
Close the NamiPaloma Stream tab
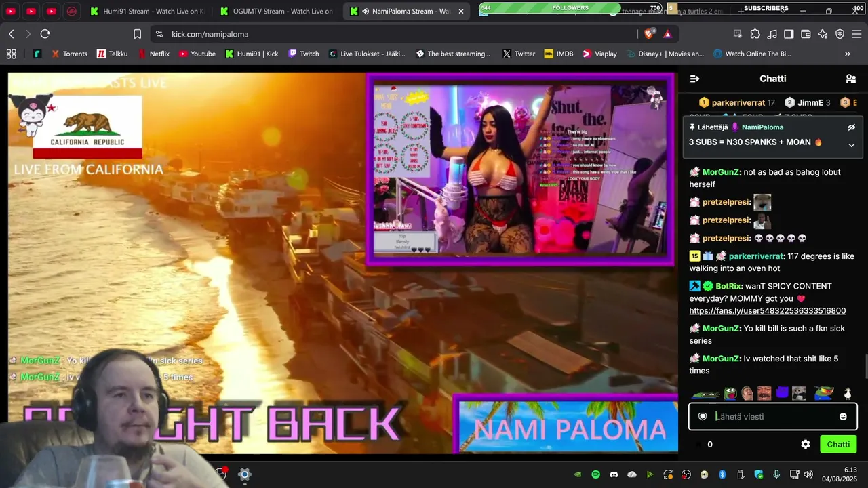click(x=462, y=12)
